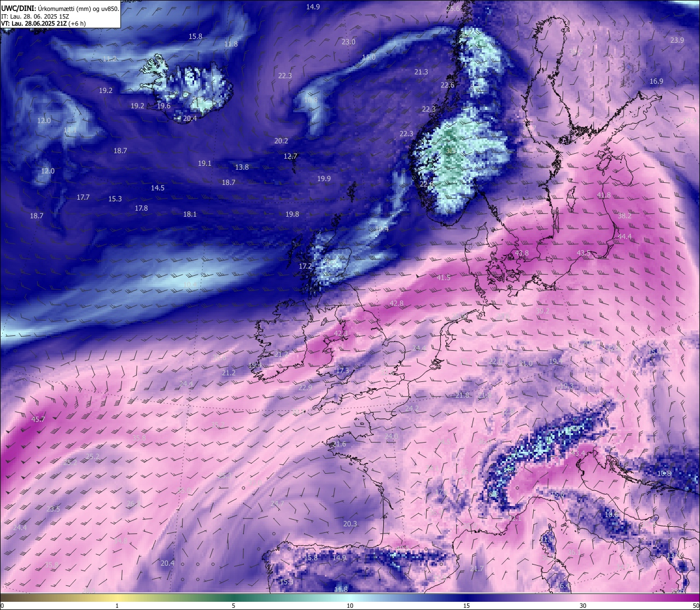Click the 13.8 value label

(x=242, y=167)
